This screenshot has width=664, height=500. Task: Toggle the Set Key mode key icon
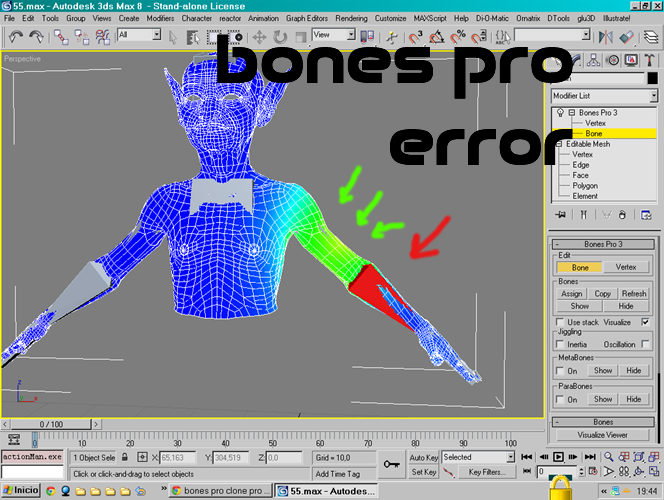click(391, 464)
